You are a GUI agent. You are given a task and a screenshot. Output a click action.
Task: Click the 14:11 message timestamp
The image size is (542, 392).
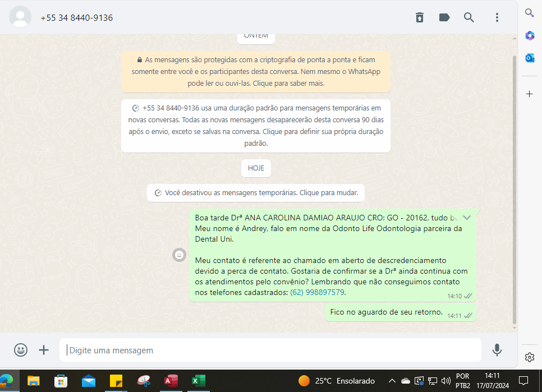(x=454, y=316)
